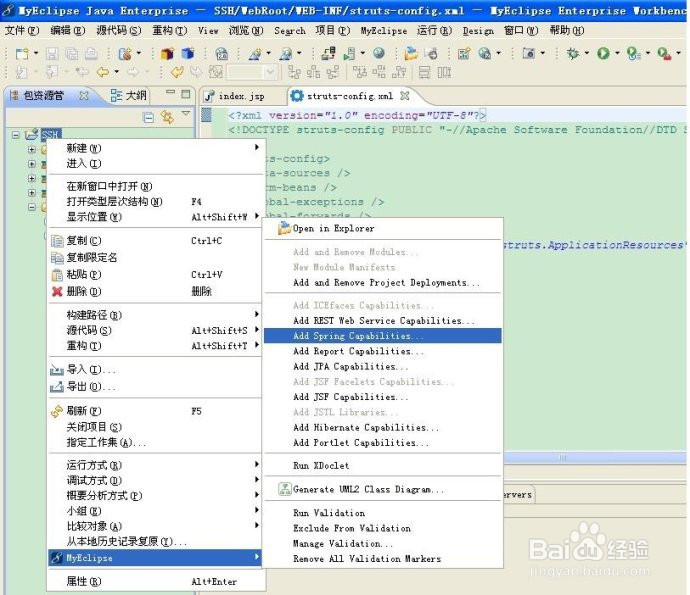Click 刷新(F) refresh menu entry

coord(155,411)
